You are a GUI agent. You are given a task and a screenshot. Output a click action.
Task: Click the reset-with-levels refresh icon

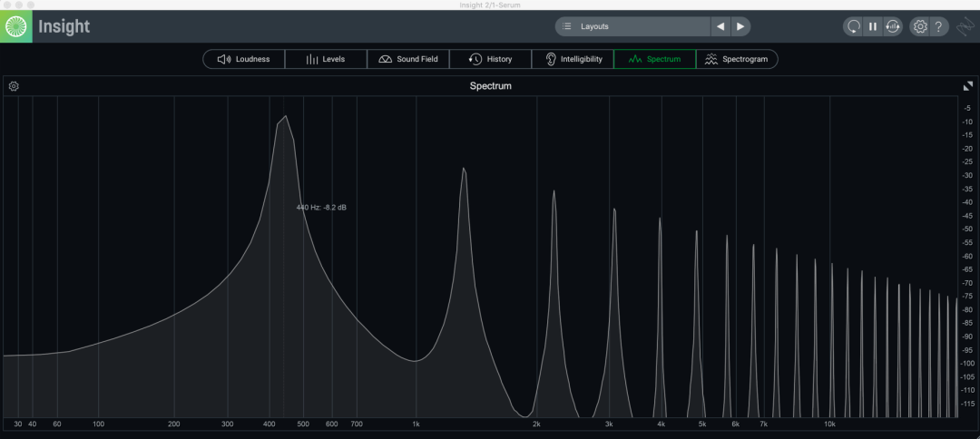pyautogui.click(x=893, y=26)
